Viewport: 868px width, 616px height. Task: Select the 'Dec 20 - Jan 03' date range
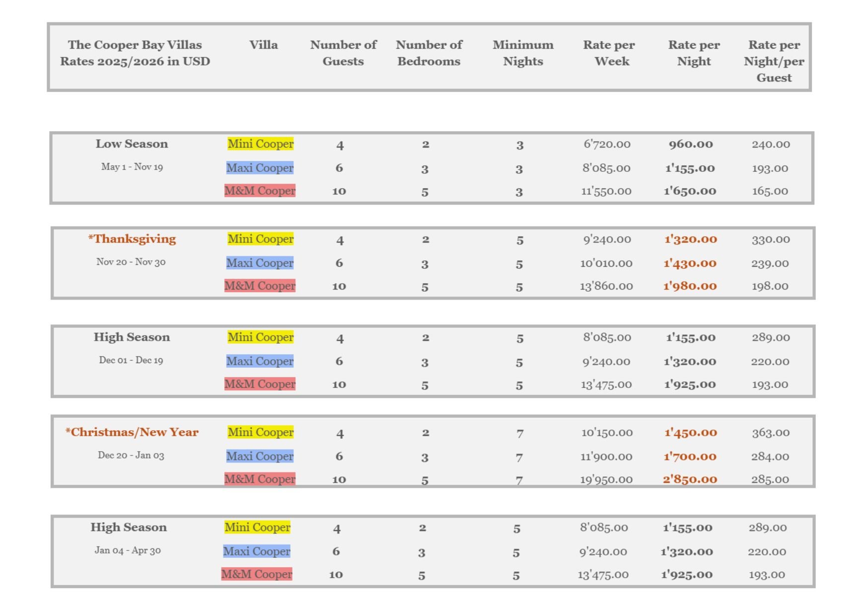point(131,455)
